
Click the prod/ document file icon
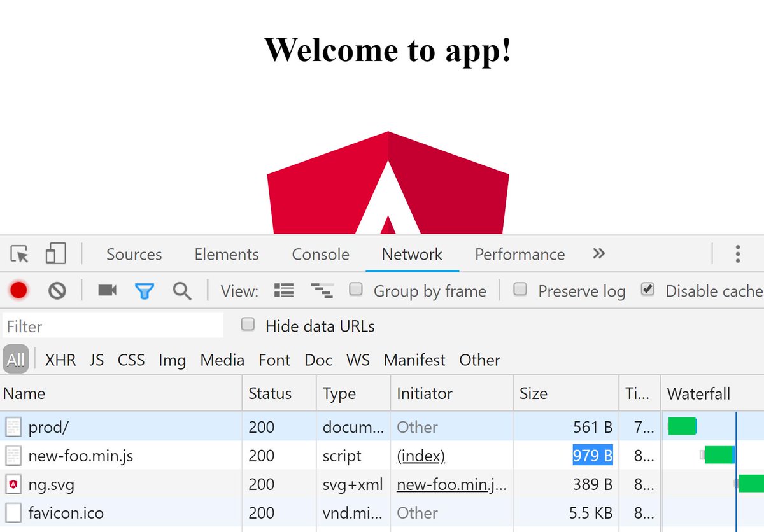13,427
